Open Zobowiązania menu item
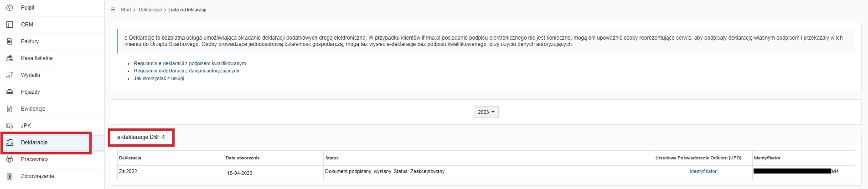Viewport: 868px width, 189px height. (37, 176)
